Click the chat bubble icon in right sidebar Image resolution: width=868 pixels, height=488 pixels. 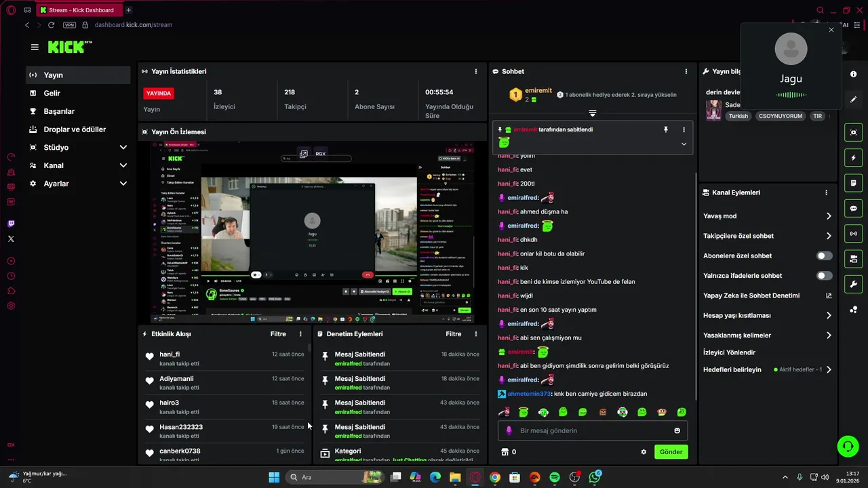(x=854, y=208)
